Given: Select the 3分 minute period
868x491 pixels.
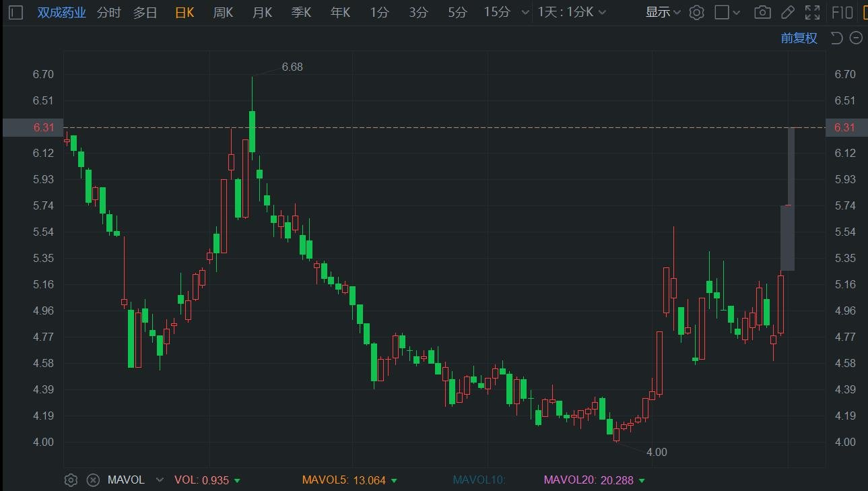Looking at the screenshot, I should [x=418, y=12].
